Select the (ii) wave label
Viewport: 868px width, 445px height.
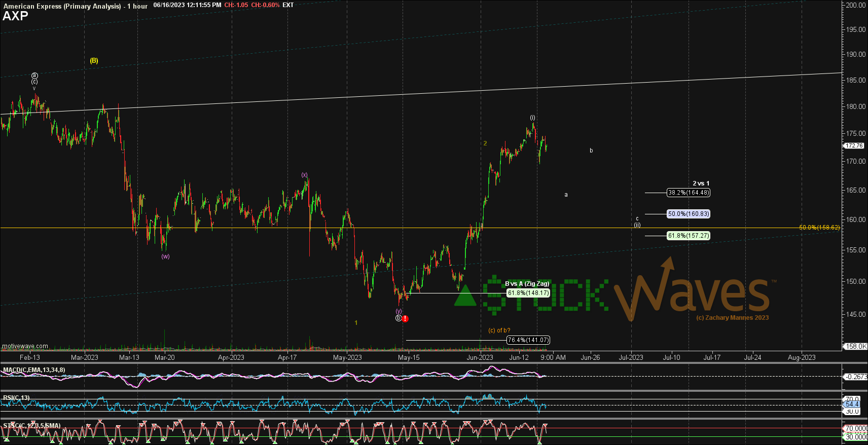[637, 225]
